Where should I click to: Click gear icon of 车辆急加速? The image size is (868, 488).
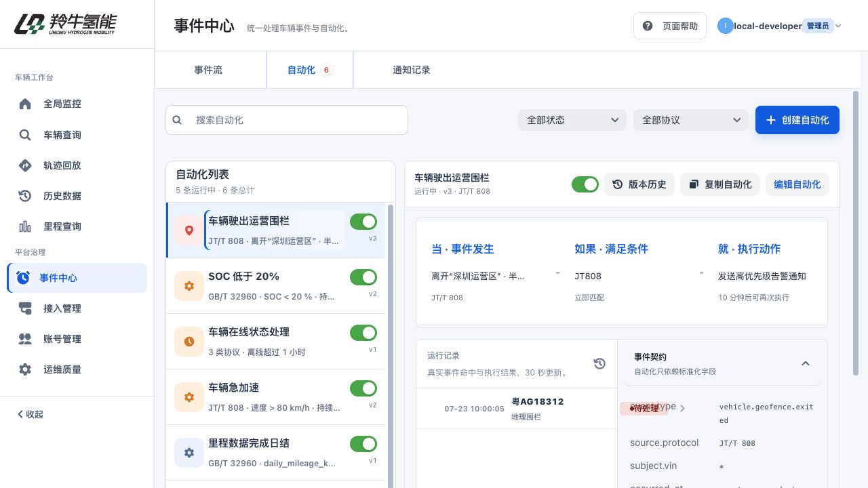pos(189,397)
